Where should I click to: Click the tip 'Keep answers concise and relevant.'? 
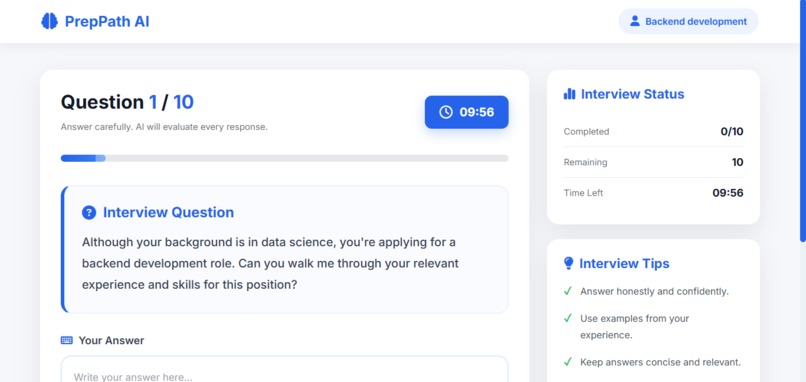tap(661, 362)
